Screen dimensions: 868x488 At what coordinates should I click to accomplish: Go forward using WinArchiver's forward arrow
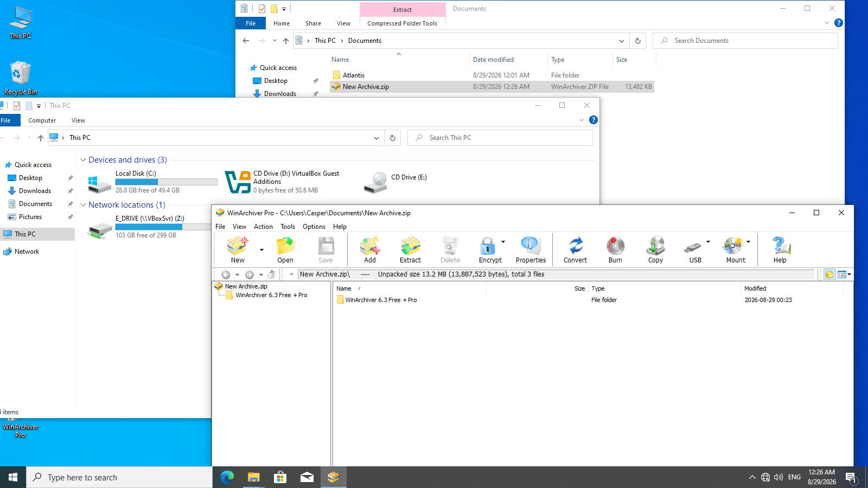point(250,275)
